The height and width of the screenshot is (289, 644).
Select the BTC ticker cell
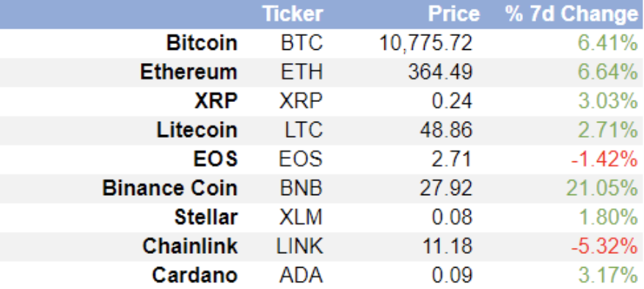(302, 43)
